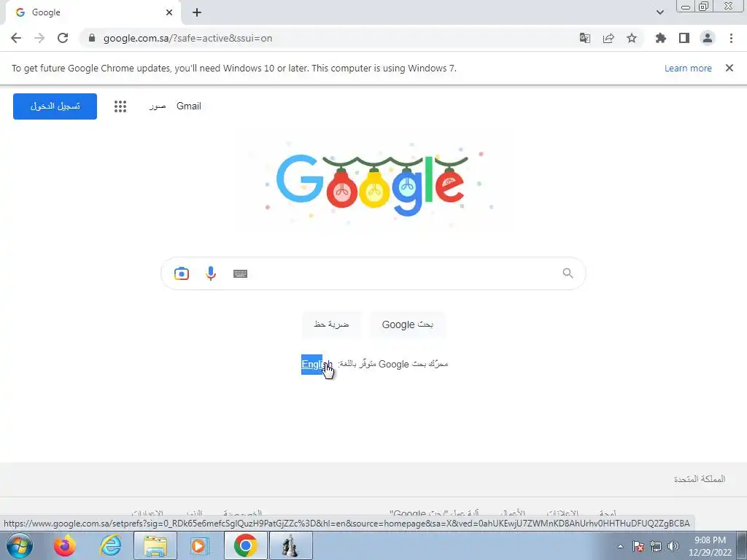Open the Extensions puzzle icon

pos(661,38)
